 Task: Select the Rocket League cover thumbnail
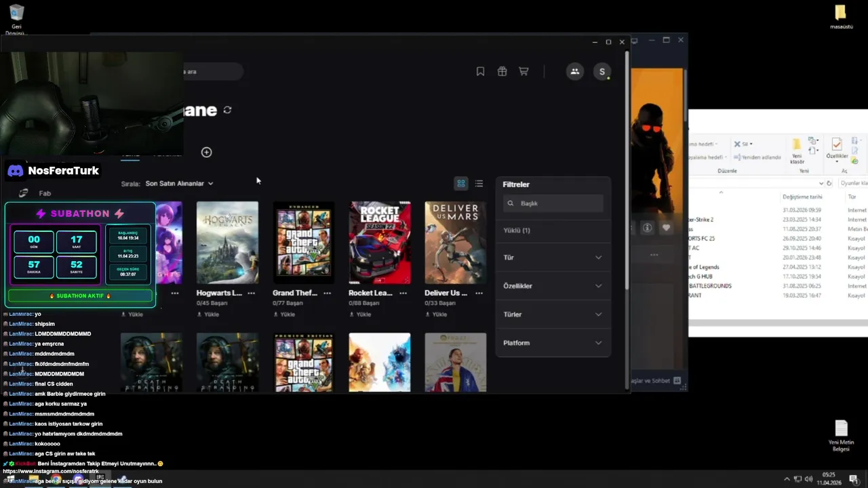tap(380, 243)
